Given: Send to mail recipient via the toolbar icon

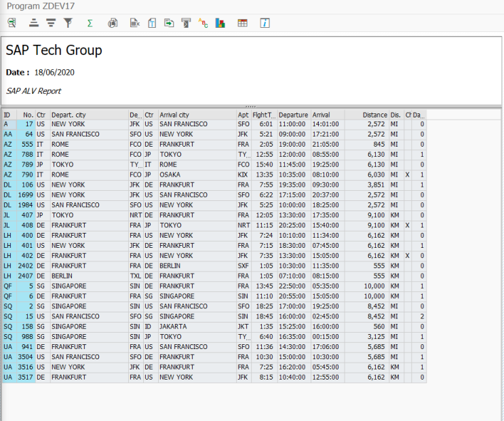Looking at the screenshot, I should click(x=186, y=23).
